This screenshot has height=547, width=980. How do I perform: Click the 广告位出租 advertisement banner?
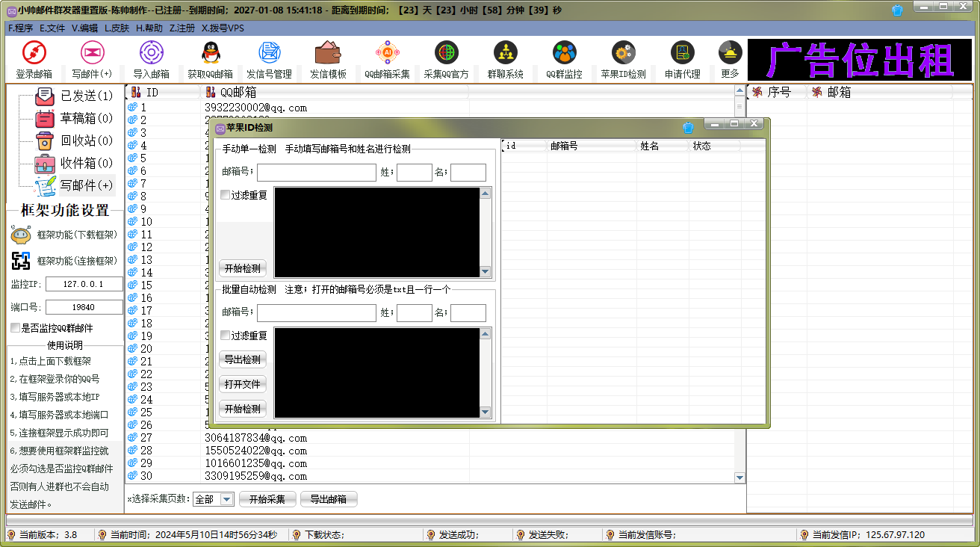[x=861, y=61]
